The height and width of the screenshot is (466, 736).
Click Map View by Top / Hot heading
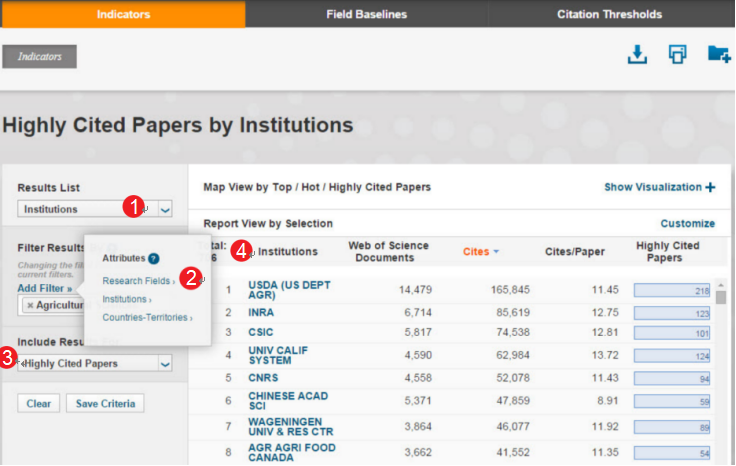pos(317,187)
